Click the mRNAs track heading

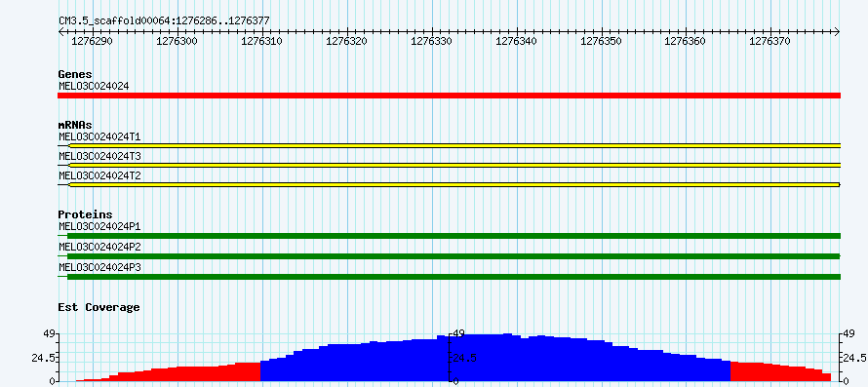75,125
